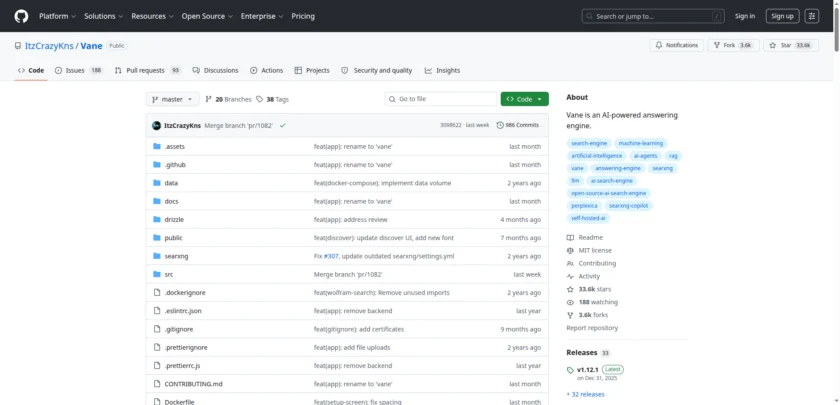Expand the green Code dropdown button

(525, 99)
